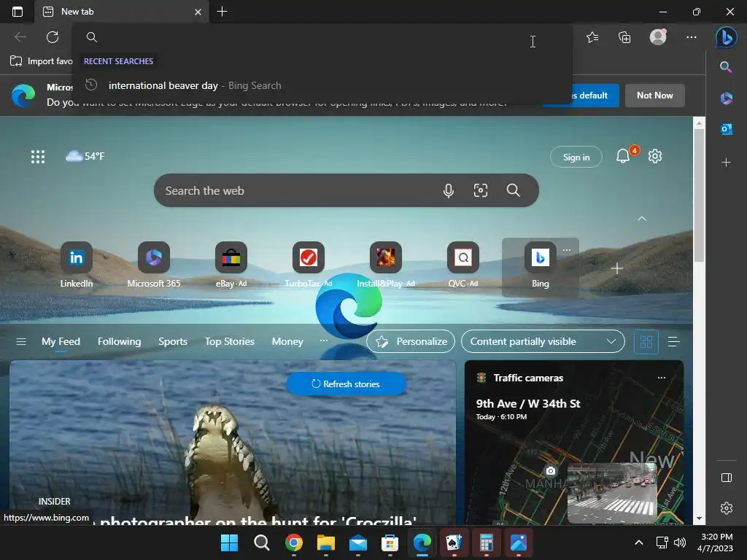Click the sidebar Search icon
Image resolution: width=747 pixels, height=560 pixels.
pos(726,67)
